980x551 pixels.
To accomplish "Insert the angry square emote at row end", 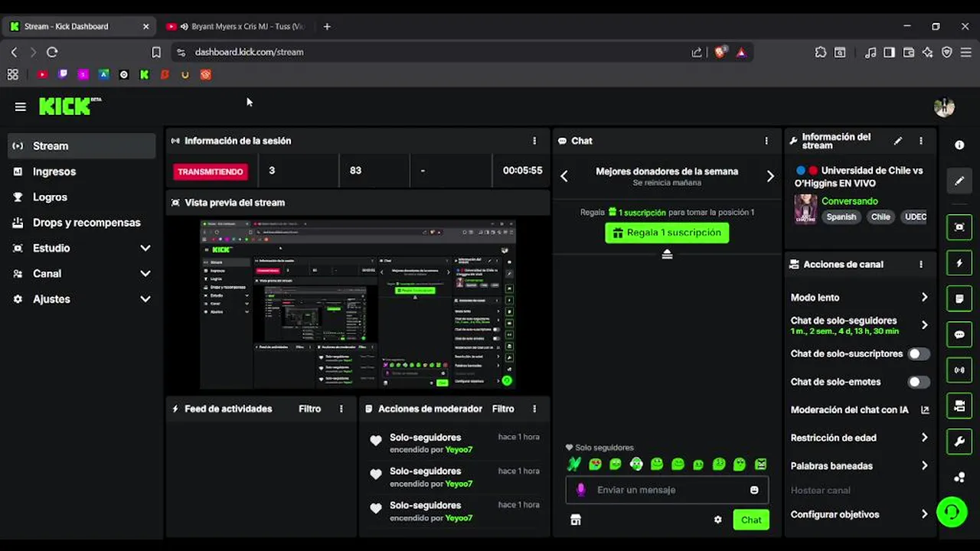I will point(760,464).
